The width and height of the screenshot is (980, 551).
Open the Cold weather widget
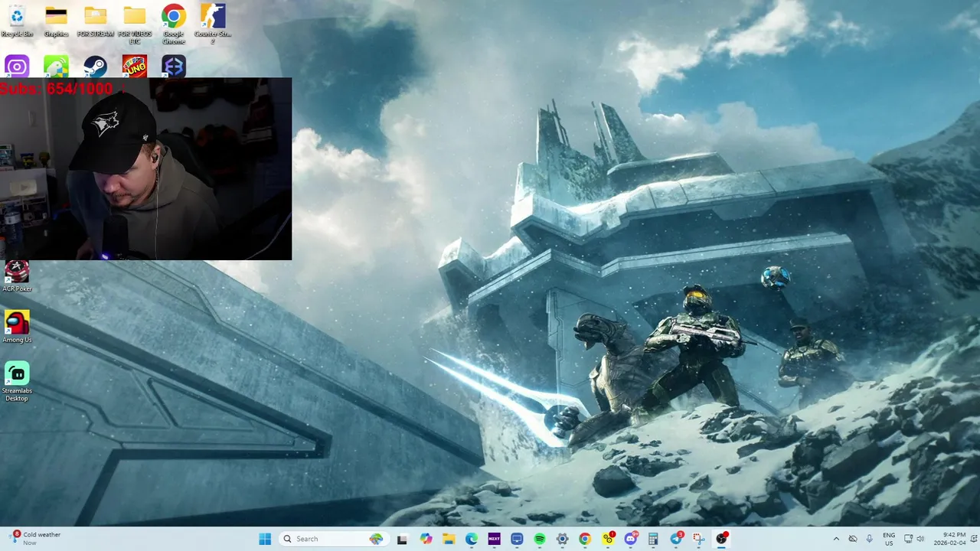[x=34, y=538]
